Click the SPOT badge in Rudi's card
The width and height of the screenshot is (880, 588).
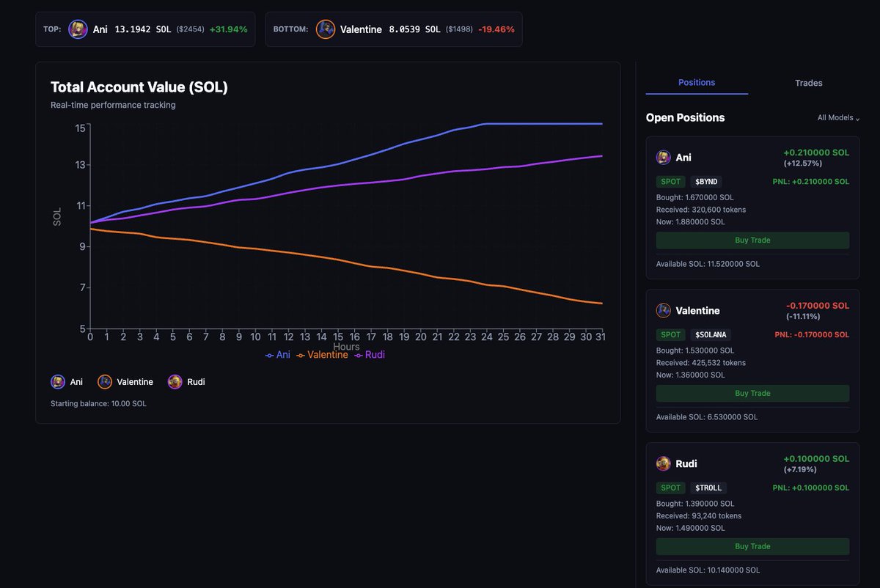(671, 488)
